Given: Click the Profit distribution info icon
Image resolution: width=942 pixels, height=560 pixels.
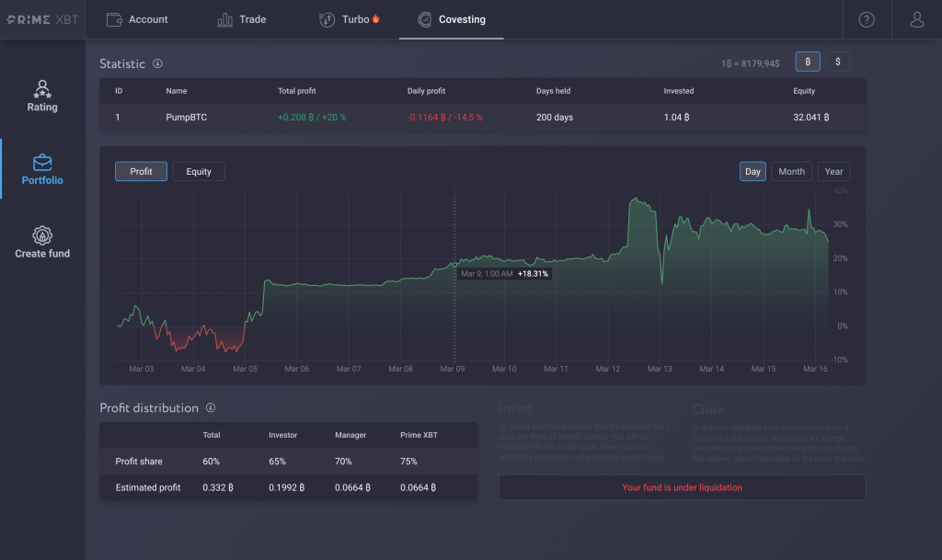Looking at the screenshot, I should 212,407.
